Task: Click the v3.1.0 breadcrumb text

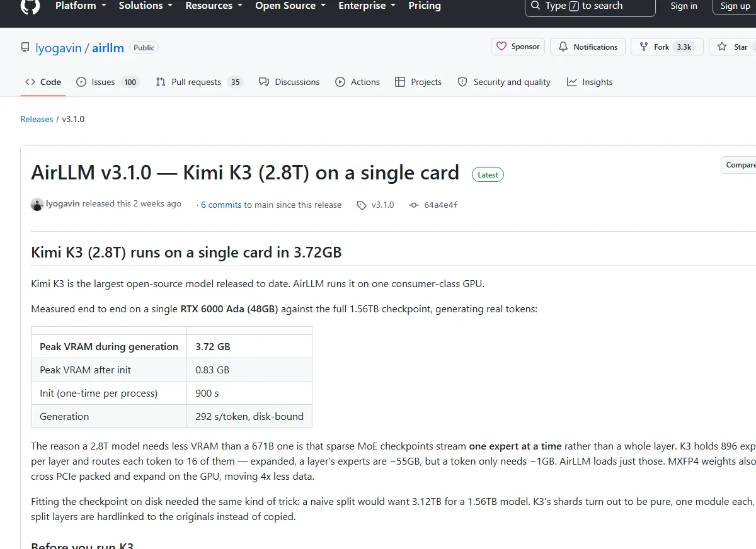Action: click(73, 119)
